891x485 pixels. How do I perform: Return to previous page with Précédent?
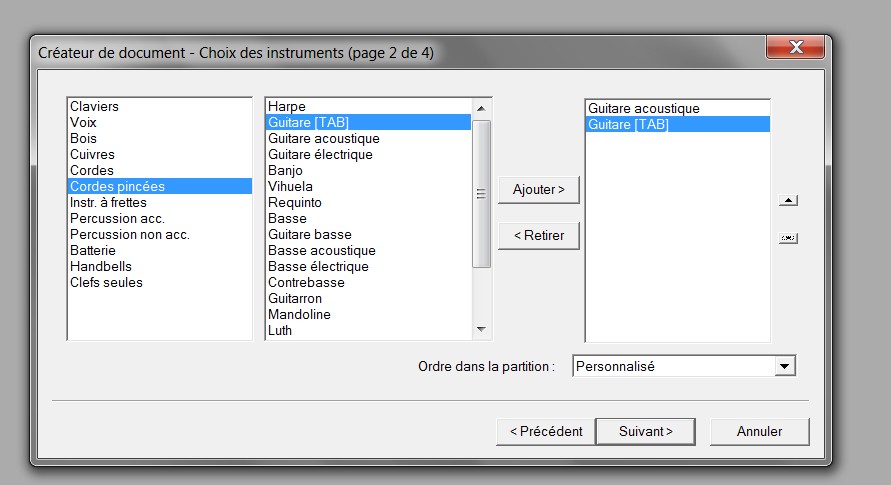tap(545, 431)
